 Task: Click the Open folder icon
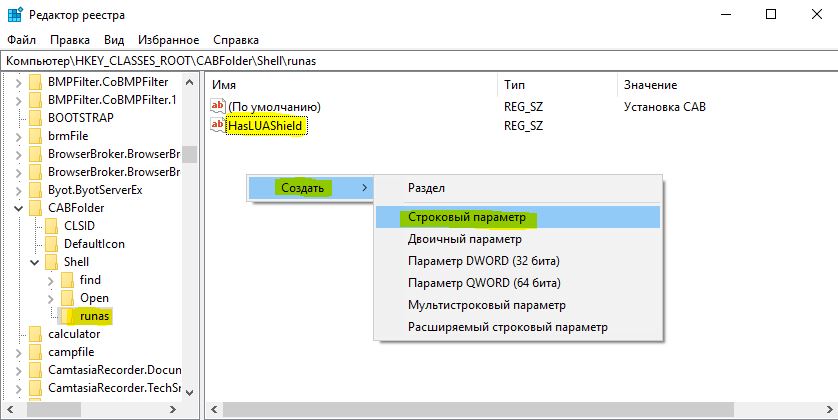[67, 298]
